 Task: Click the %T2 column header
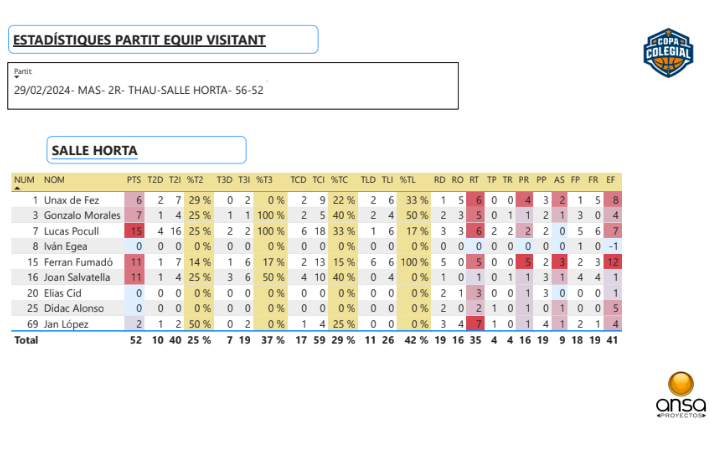click(x=195, y=180)
